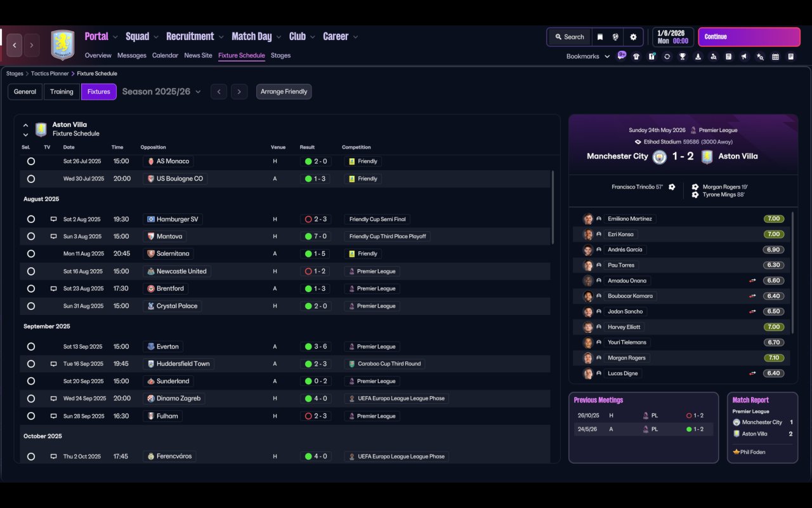
Task: Open the trophy bookmark icon
Action: tap(683, 57)
